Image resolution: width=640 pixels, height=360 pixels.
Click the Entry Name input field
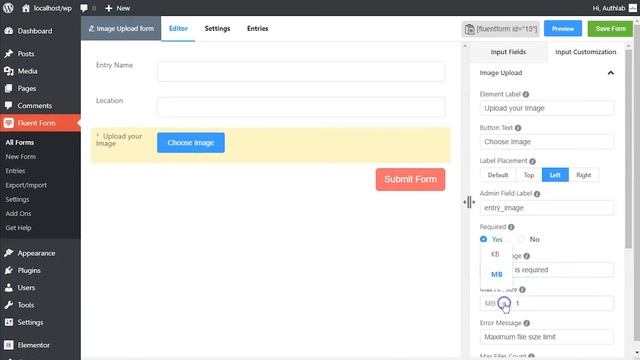(301, 71)
